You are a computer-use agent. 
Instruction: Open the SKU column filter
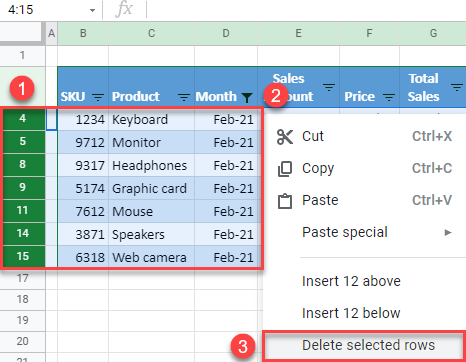[x=98, y=97]
